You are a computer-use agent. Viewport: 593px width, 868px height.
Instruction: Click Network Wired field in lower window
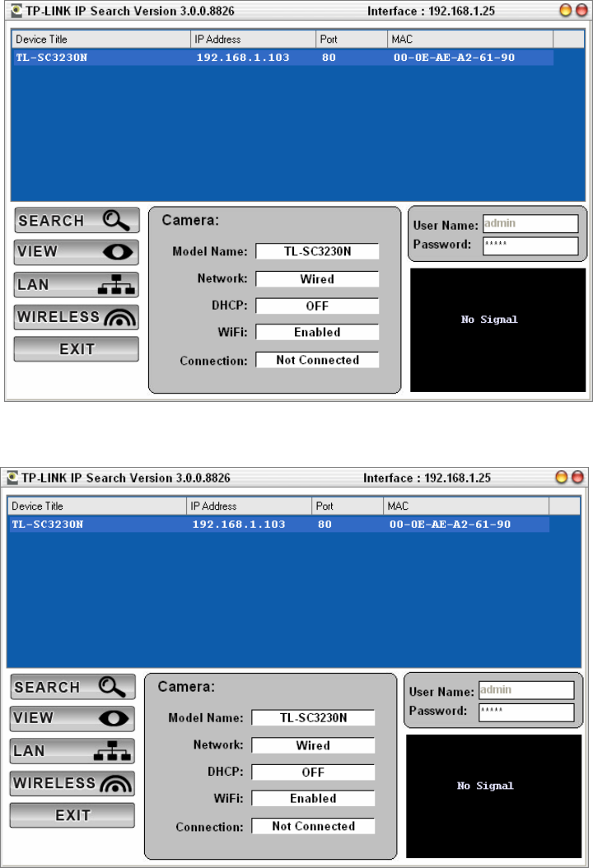click(314, 745)
